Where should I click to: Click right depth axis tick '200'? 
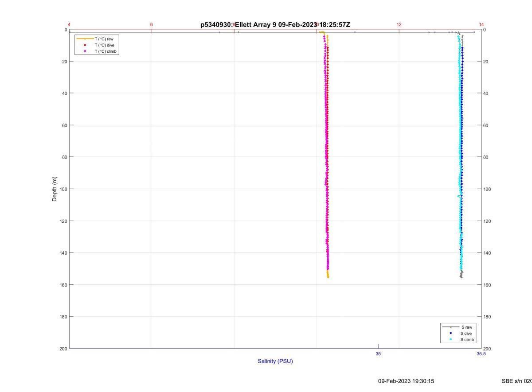(x=487, y=349)
